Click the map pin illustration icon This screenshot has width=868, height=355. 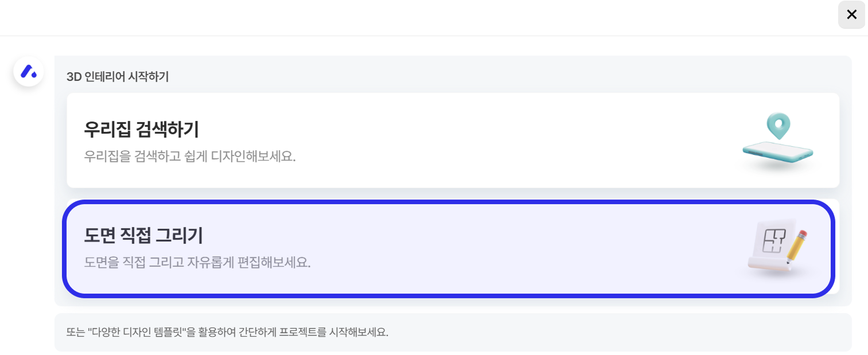(x=779, y=125)
